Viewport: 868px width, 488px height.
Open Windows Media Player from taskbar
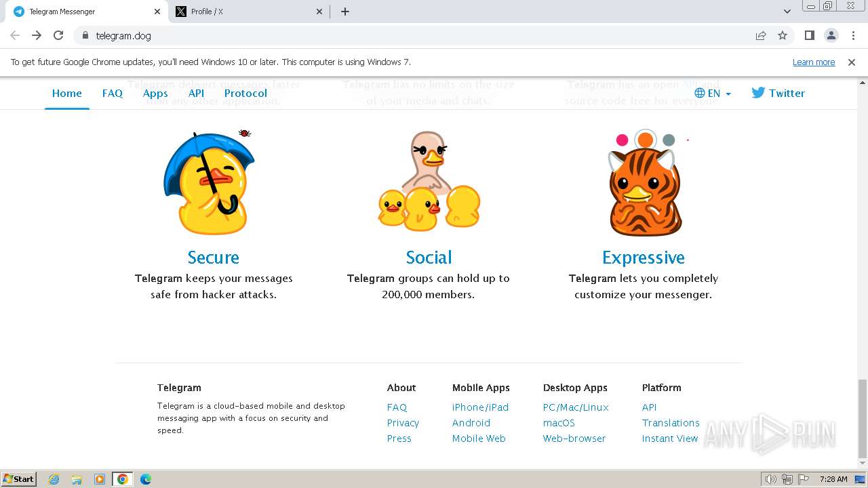100,479
